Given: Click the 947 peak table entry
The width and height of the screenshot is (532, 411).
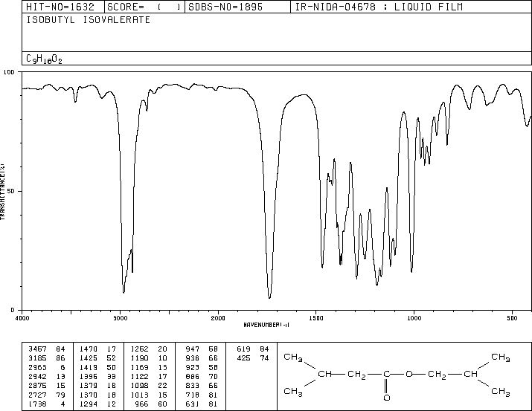Looking at the screenshot, I should point(202,349).
